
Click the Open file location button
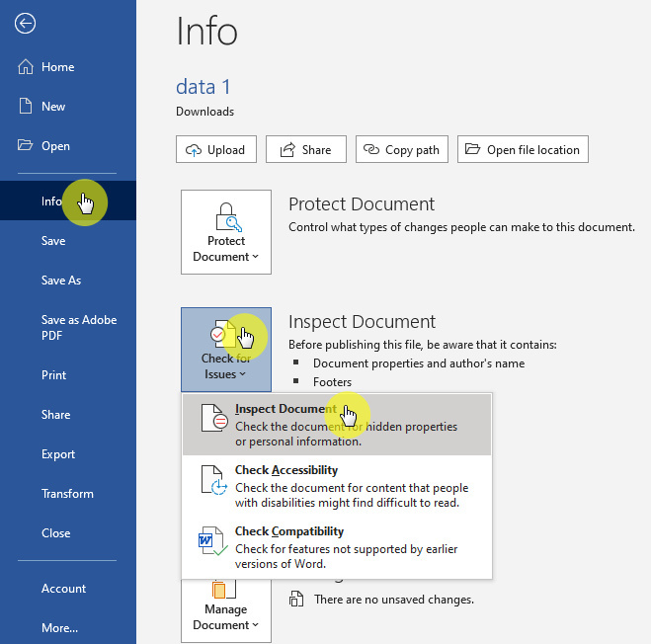coord(523,149)
